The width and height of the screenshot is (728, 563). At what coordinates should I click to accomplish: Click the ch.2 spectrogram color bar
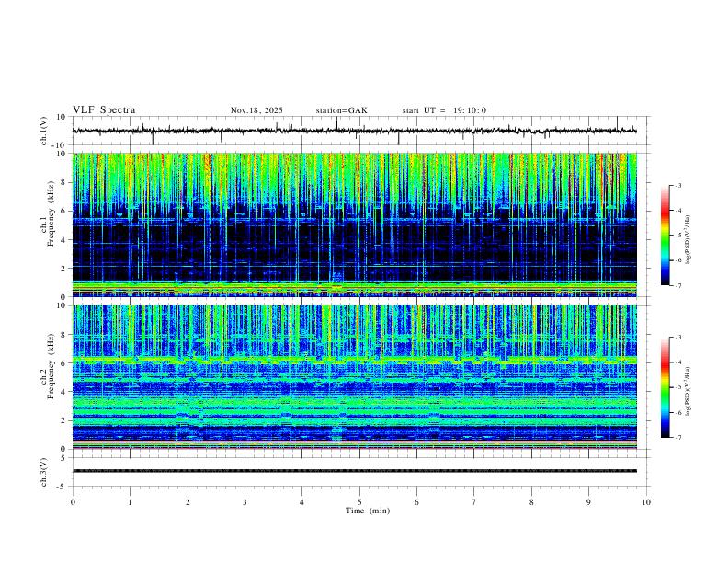(665, 387)
